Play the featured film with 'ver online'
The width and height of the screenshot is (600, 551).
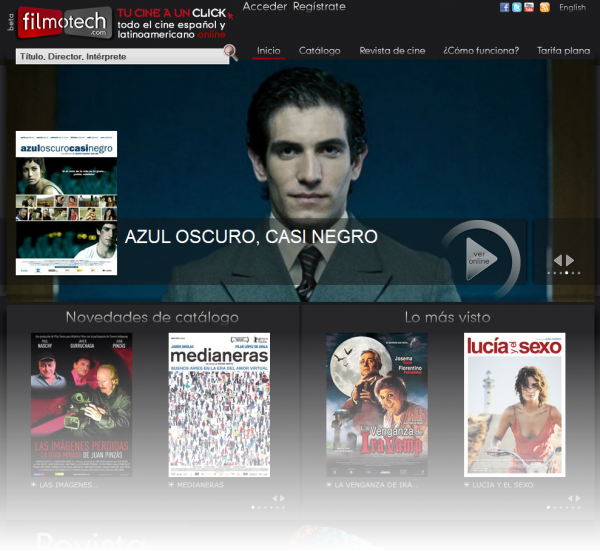click(480, 258)
